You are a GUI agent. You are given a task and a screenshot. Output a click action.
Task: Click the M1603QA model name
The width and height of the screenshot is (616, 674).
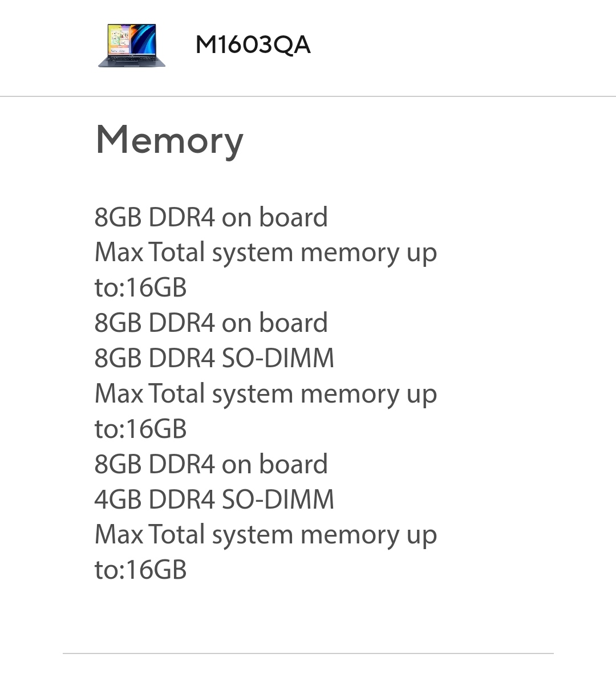[253, 45]
